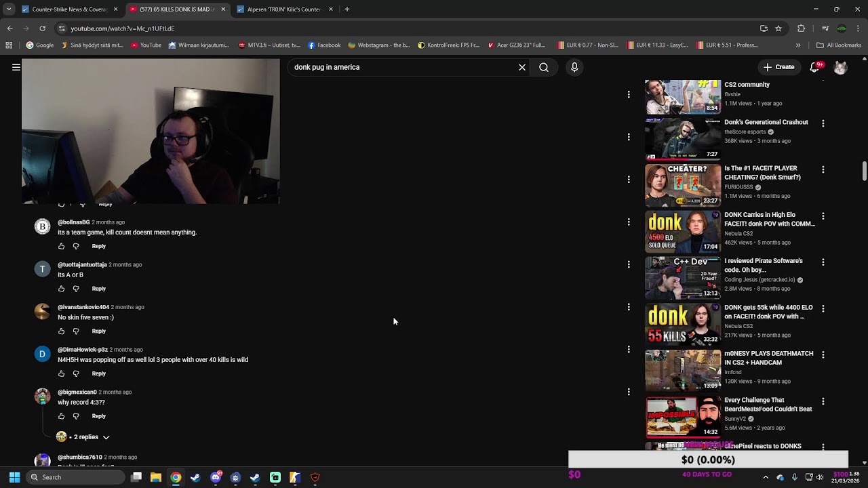Like the 'No skin five seven' comment

click(x=61, y=331)
